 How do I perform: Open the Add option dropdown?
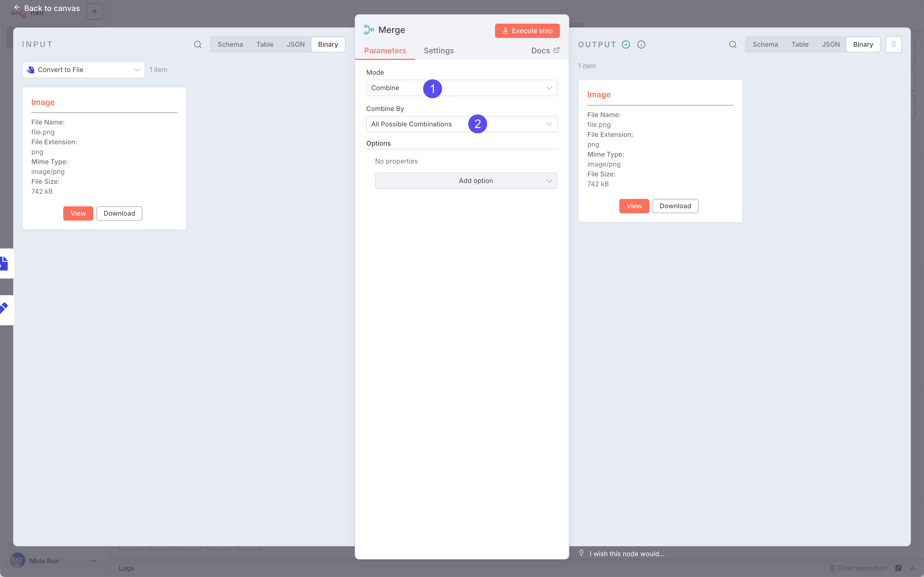pyautogui.click(x=466, y=181)
